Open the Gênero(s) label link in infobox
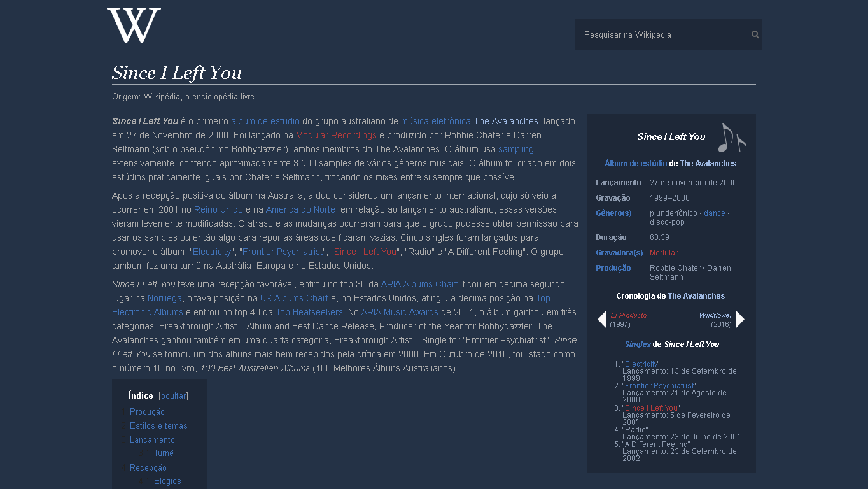The width and height of the screenshot is (868, 489). click(x=613, y=213)
